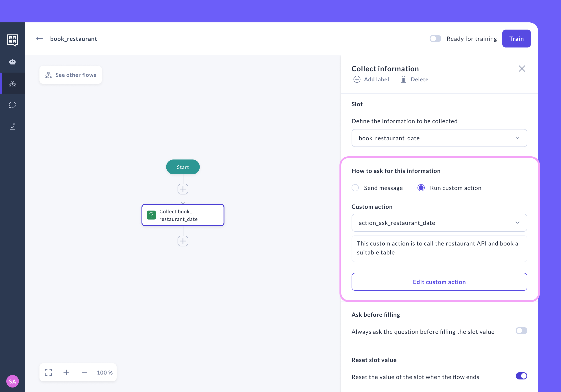Open the assistant robot icon in sidebar
The image size is (561, 392).
(x=13, y=62)
